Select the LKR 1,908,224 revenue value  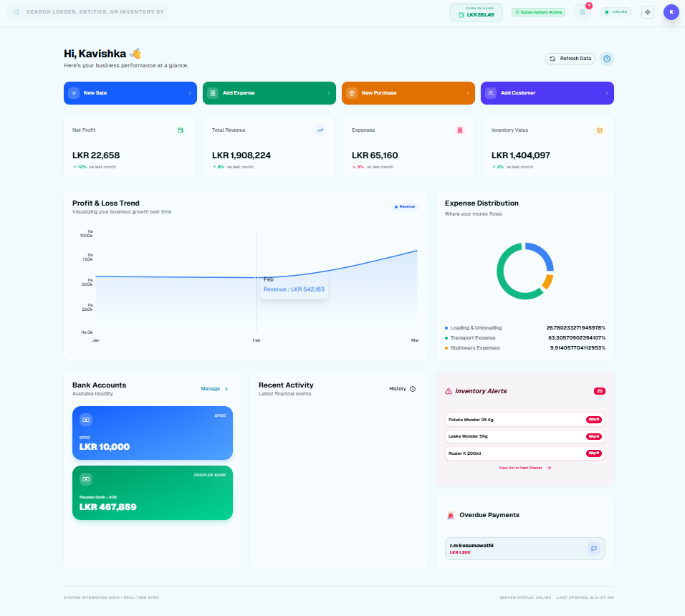tap(241, 155)
